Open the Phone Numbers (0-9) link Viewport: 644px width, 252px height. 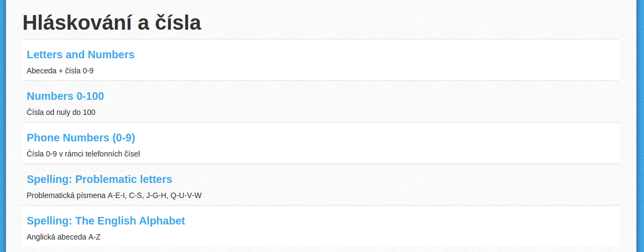[81, 138]
